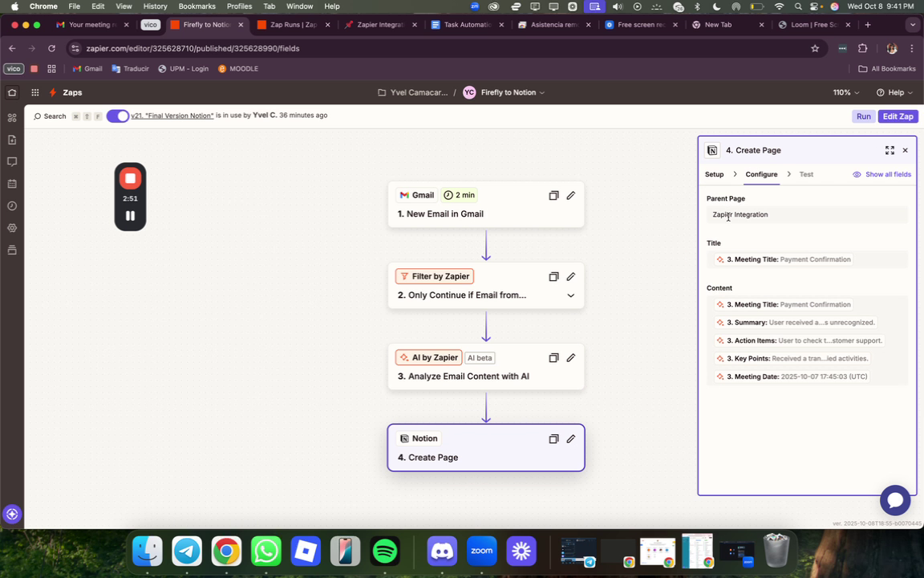Click the Parent Page field
The height and width of the screenshot is (578, 924).
807,214
